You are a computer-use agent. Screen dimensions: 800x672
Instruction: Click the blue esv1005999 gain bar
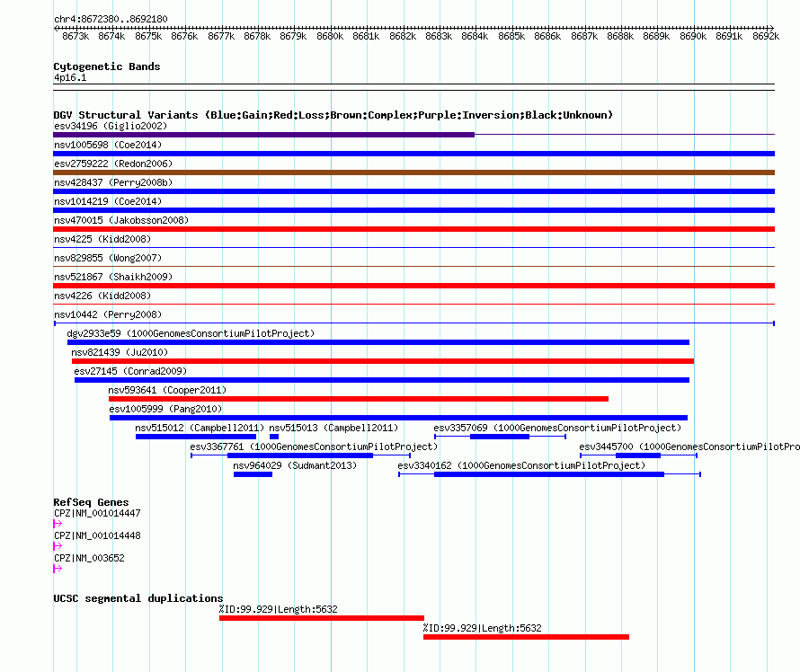click(x=398, y=418)
